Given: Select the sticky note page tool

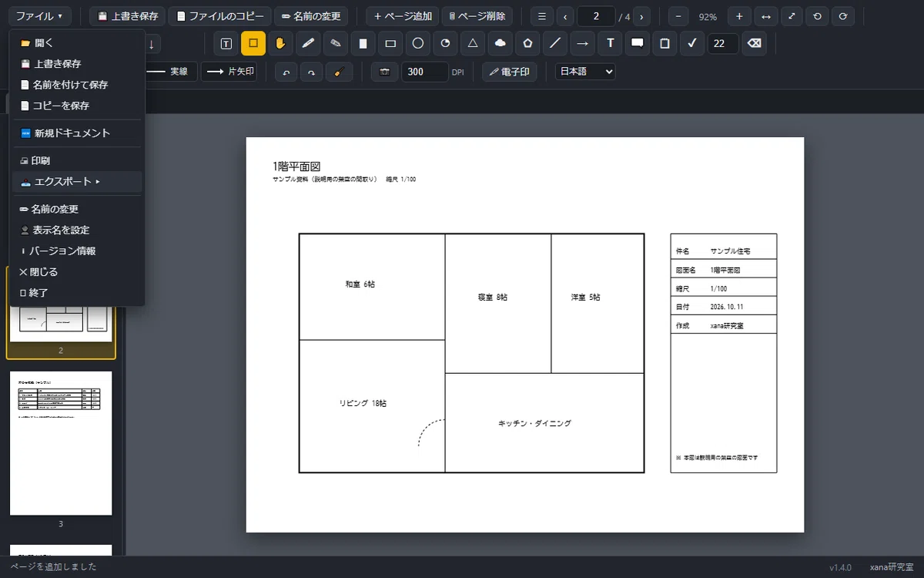Looking at the screenshot, I should click(665, 44).
